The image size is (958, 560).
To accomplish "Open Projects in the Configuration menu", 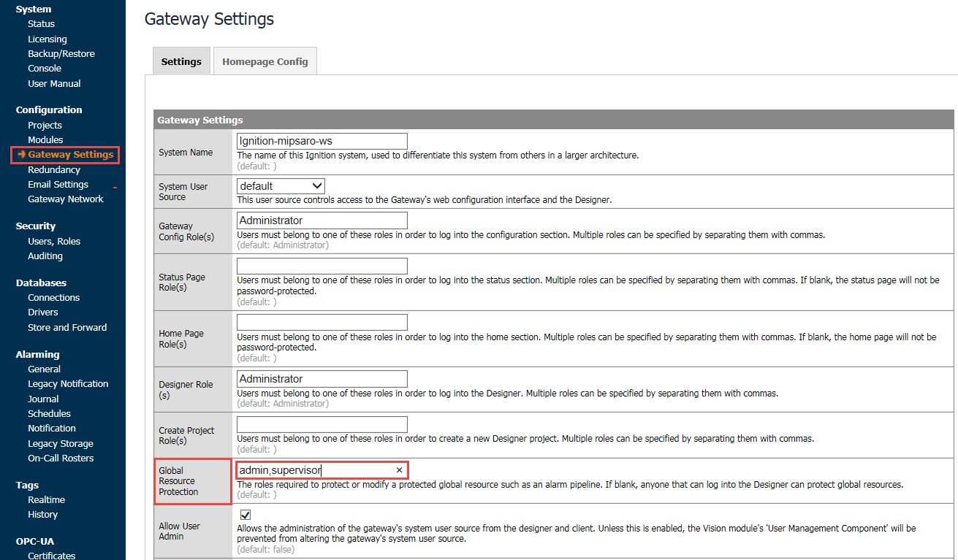I will [x=45, y=125].
